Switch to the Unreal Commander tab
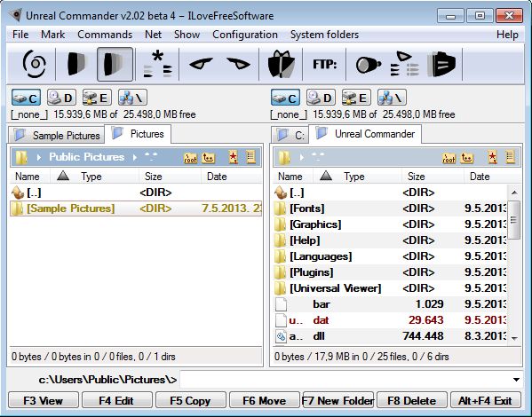This screenshot has width=532, height=417. pyautogui.click(x=365, y=134)
